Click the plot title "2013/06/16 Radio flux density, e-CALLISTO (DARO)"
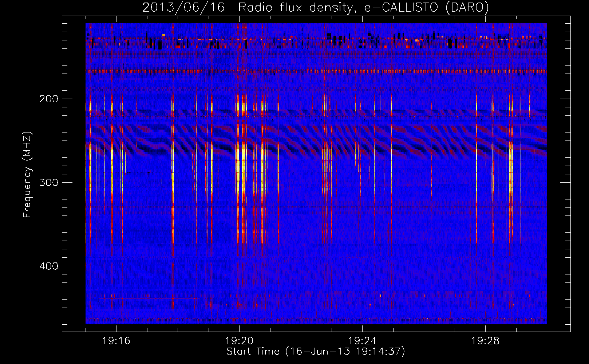 point(316,8)
